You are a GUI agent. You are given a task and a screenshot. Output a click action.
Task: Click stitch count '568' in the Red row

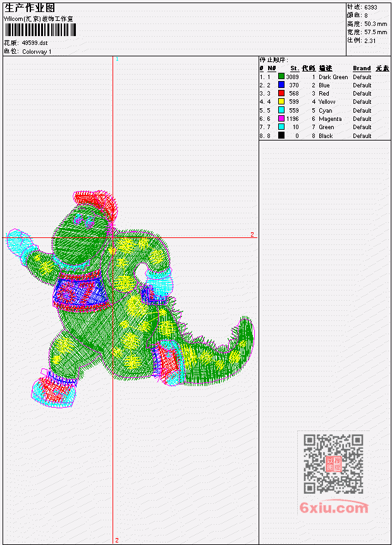294,94
